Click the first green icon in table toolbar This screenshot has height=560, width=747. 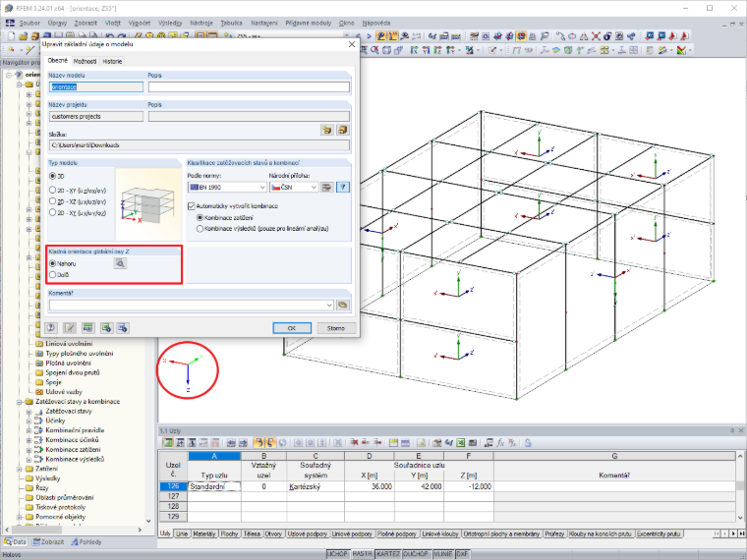click(x=168, y=443)
